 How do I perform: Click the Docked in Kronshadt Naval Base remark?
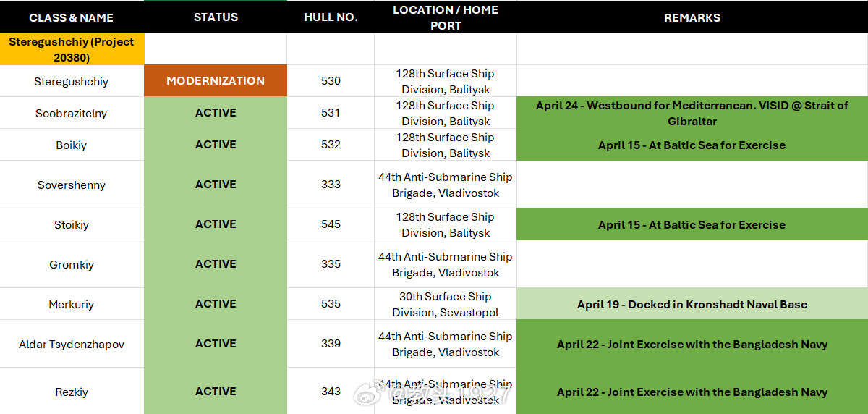(x=692, y=304)
